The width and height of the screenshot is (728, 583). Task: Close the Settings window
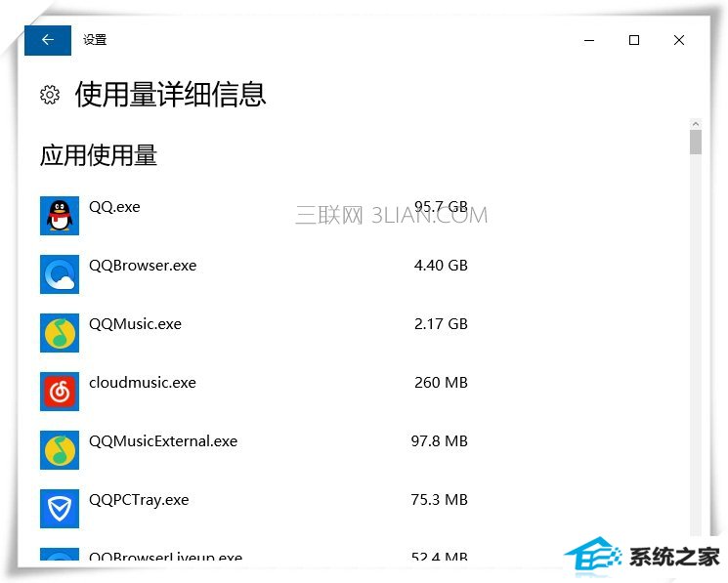click(x=679, y=40)
